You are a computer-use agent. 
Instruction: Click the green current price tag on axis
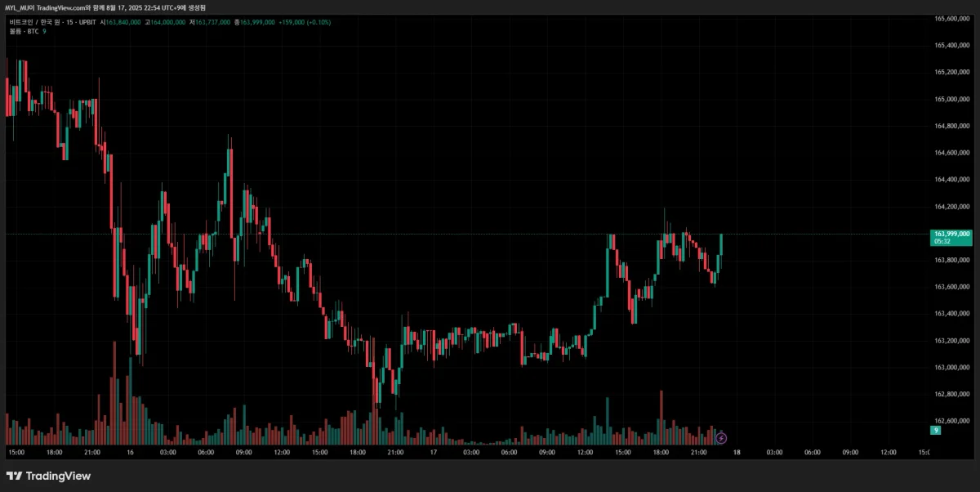coord(951,237)
